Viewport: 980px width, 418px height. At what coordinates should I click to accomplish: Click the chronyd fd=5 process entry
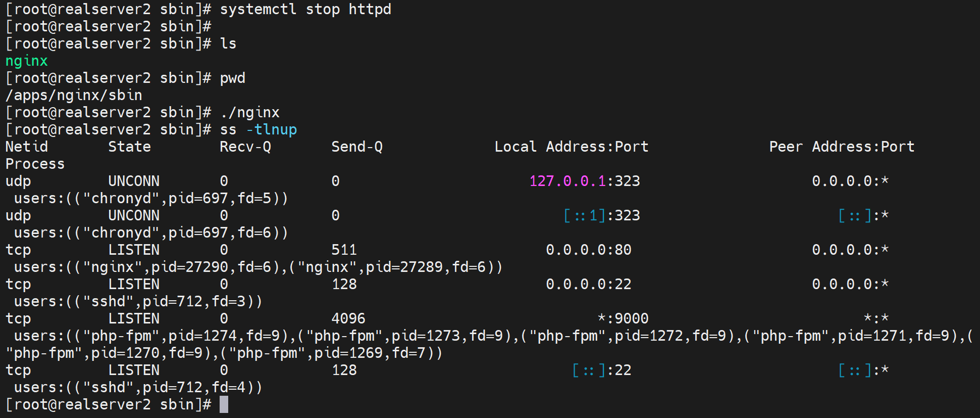pos(150,198)
